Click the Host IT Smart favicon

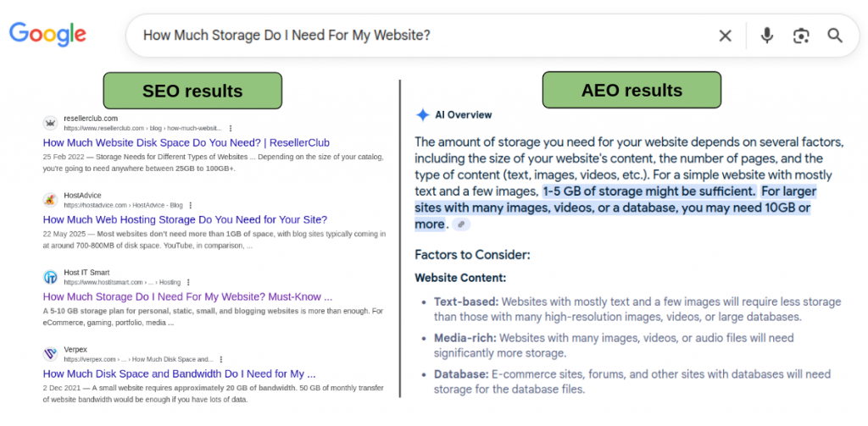[x=51, y=277]
